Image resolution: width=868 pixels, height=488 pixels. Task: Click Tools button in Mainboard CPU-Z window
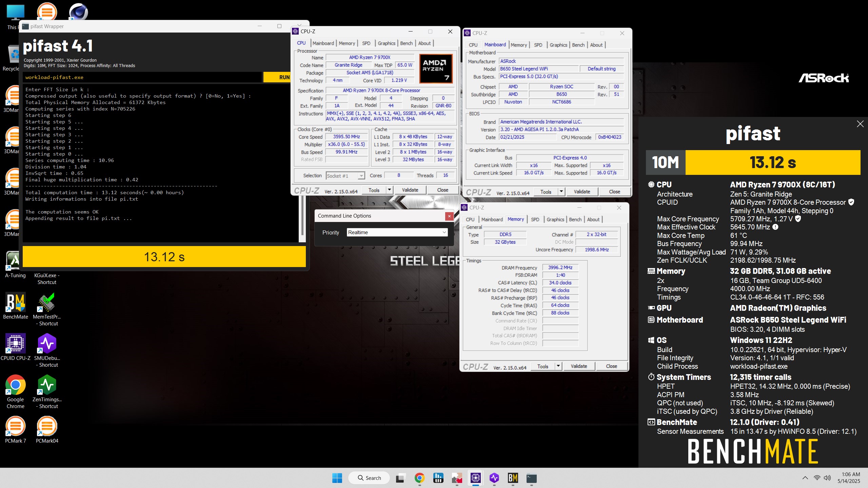pos(546,191)
